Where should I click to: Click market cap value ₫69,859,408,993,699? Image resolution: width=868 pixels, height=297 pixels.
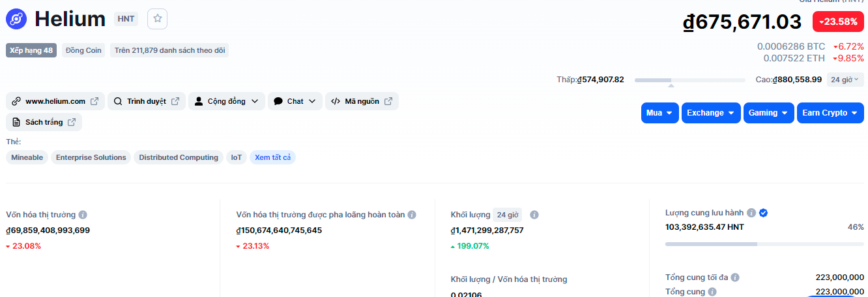click(48, 230)
